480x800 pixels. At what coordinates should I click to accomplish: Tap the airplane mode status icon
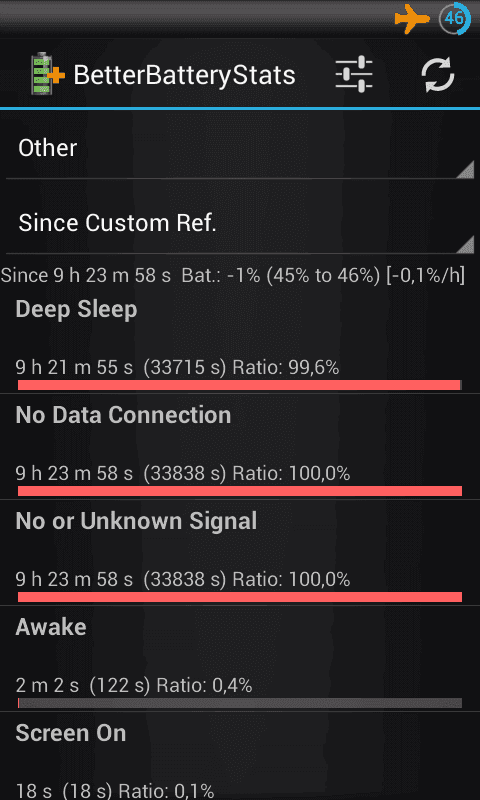pos(412,19)
